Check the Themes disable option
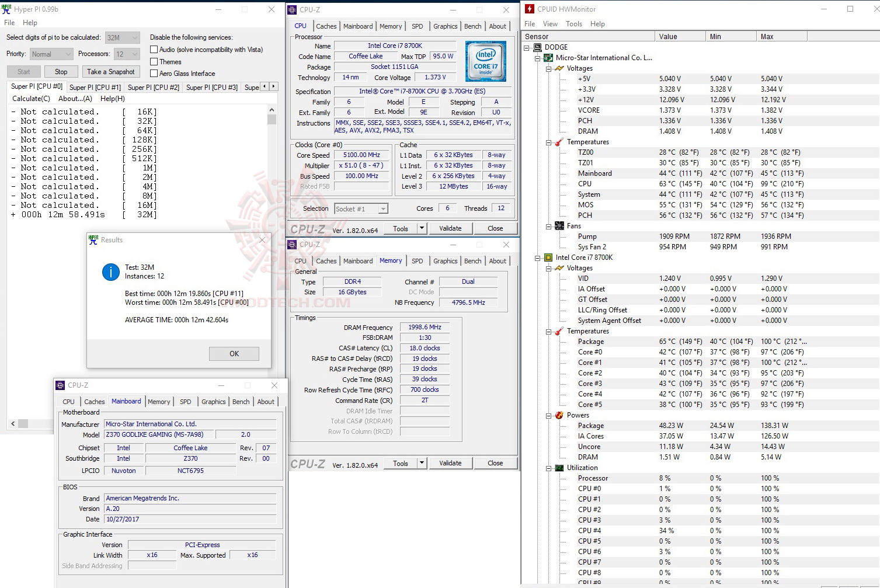 [x=154, y=61]
